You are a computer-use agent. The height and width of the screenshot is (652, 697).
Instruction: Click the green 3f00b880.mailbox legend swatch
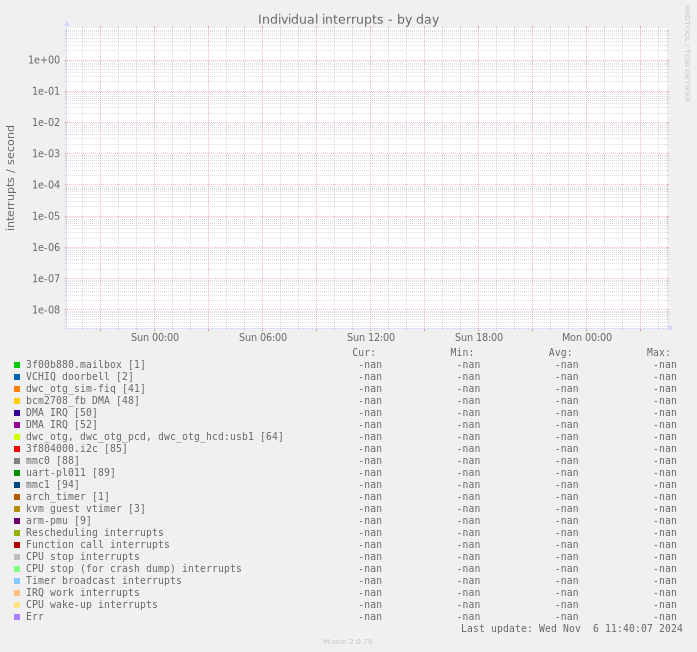click(17, 365)
